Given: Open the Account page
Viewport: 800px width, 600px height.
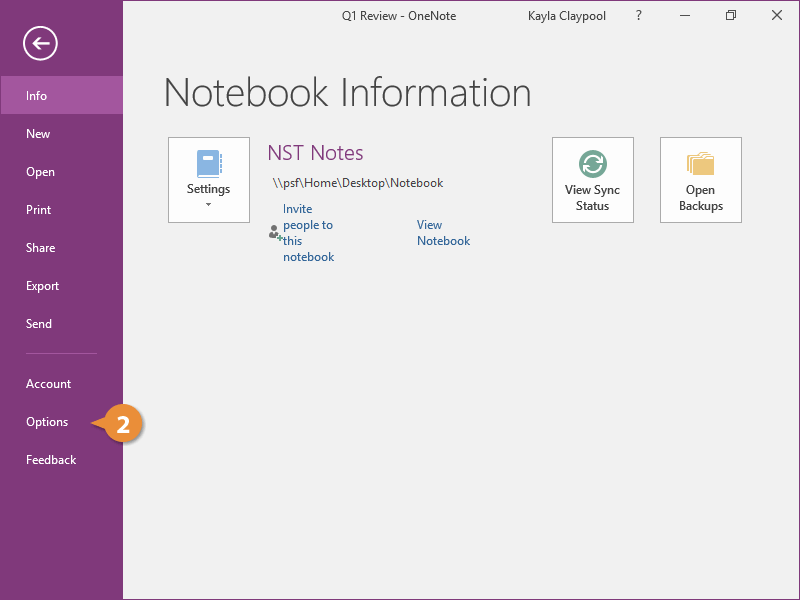Looking at the screenshot, I should 62,384.
